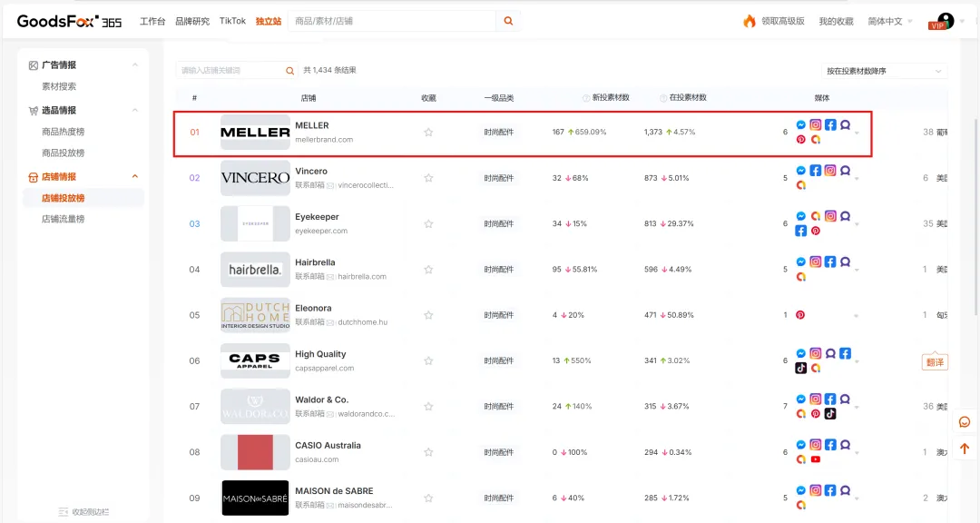This screenshot has height=523, width=980.
Task: Favorite the Waldor & Co. store with star
Action: point(428,406)
